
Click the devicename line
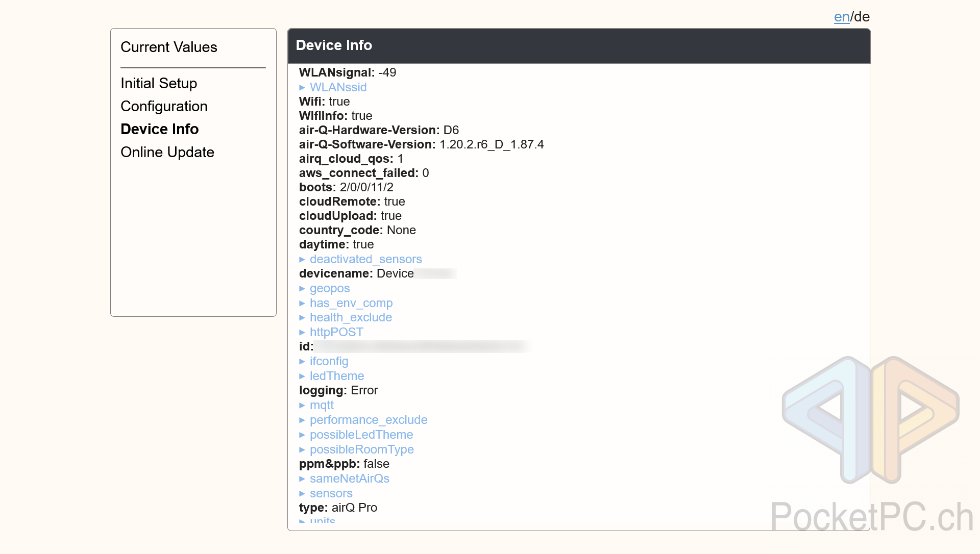click(378, 273)
